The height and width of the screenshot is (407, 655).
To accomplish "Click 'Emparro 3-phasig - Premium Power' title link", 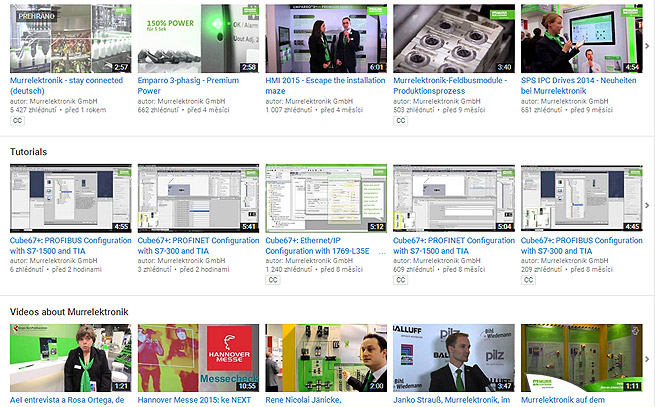I will [x=188, y=85].
